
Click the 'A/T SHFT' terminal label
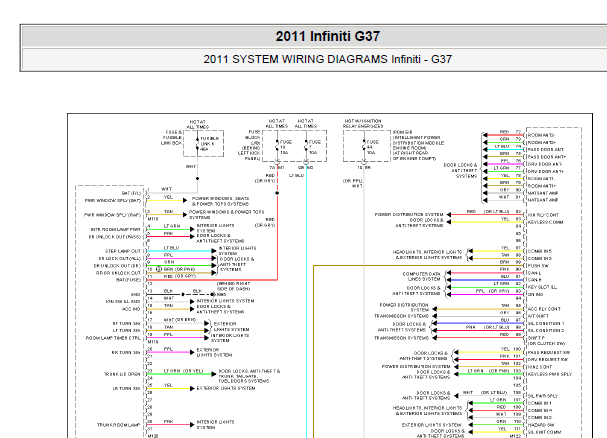538,316
